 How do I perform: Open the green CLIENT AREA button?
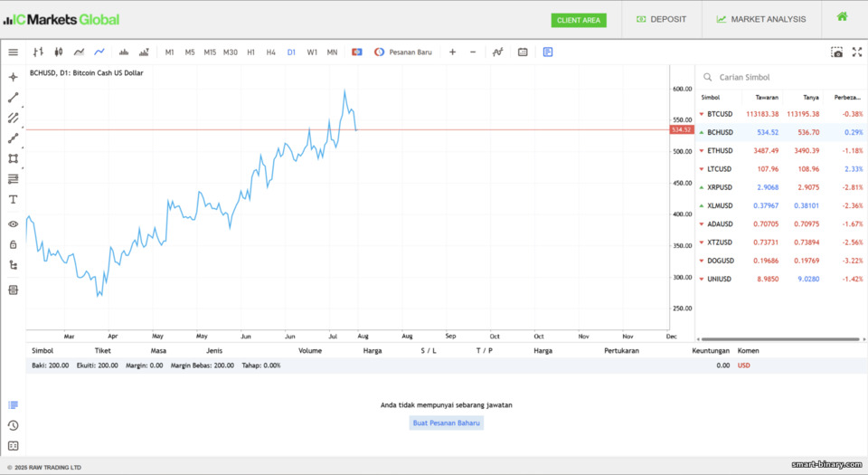coord(579,21)
